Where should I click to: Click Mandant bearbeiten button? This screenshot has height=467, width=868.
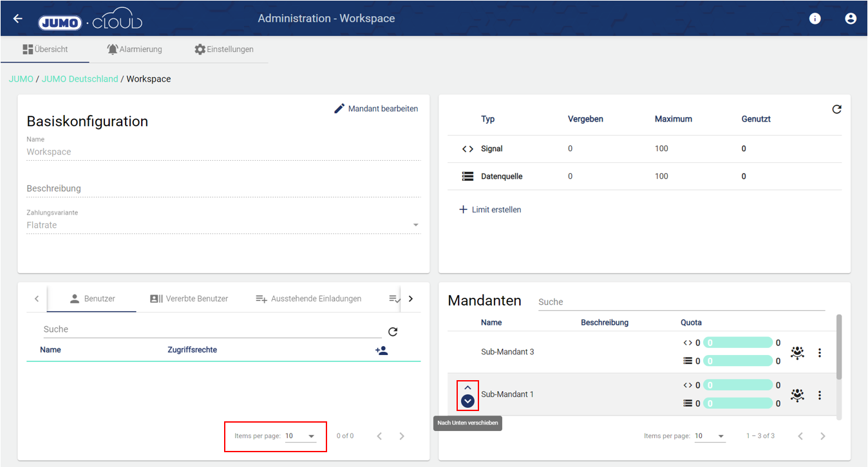pos(376,109)
